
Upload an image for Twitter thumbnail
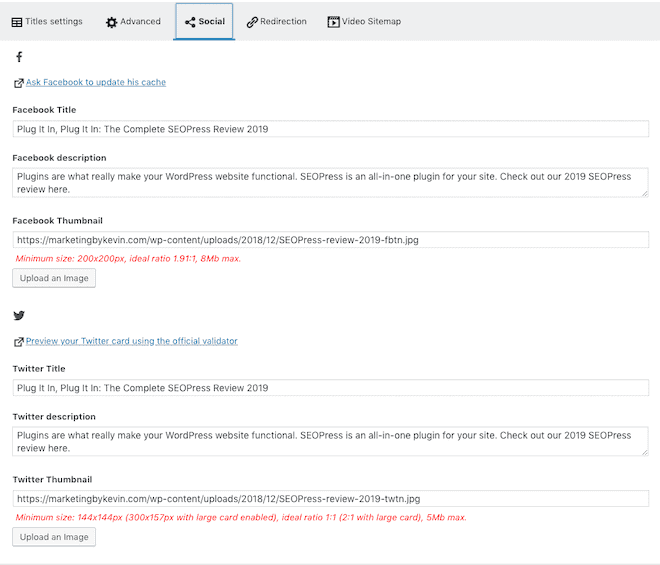click(x=54, y=537)
